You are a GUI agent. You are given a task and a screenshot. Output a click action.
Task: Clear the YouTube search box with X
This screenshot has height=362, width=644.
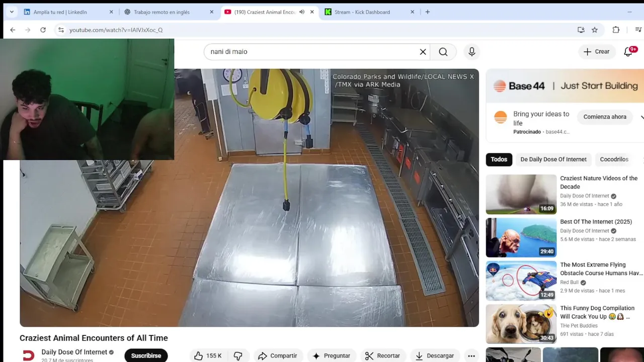[x=423, y=52]
